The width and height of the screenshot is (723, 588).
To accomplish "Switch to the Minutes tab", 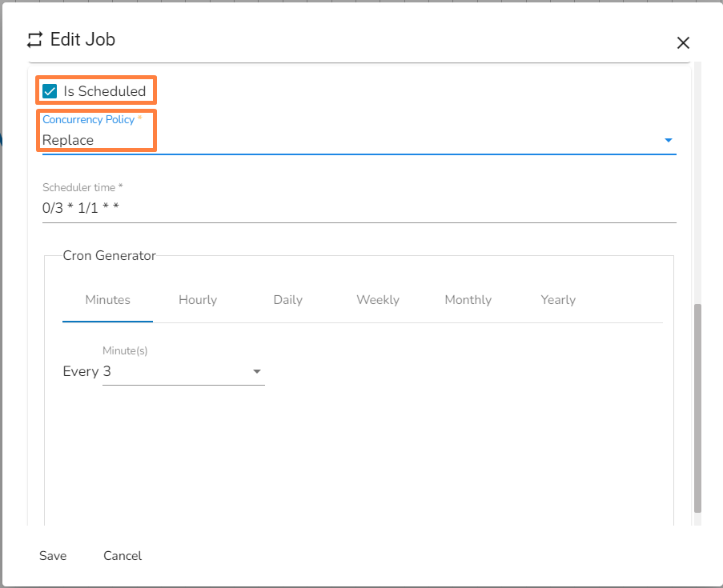I will coord(107,300).
